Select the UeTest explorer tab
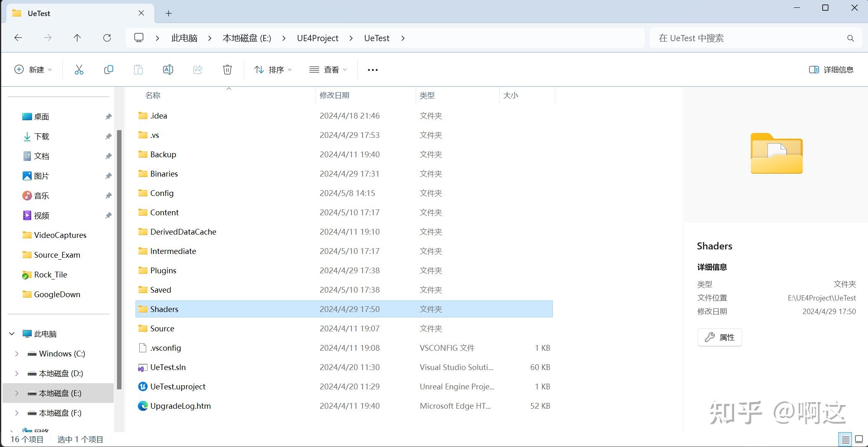This screenshot has height=447, width=868. pyautogui.click(x=39, y=13)
